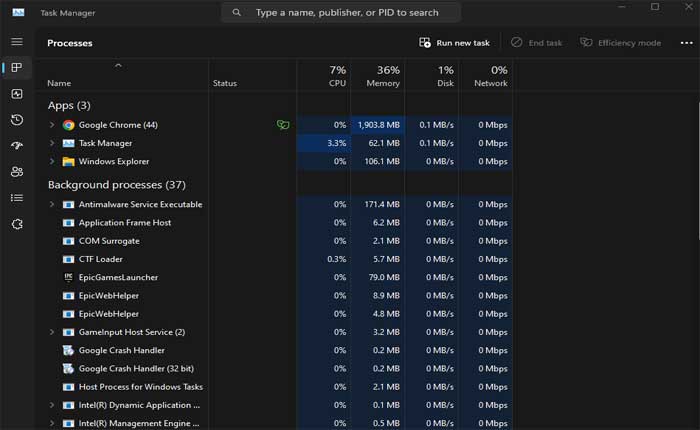Open the Details page icon

click(16, 198)
